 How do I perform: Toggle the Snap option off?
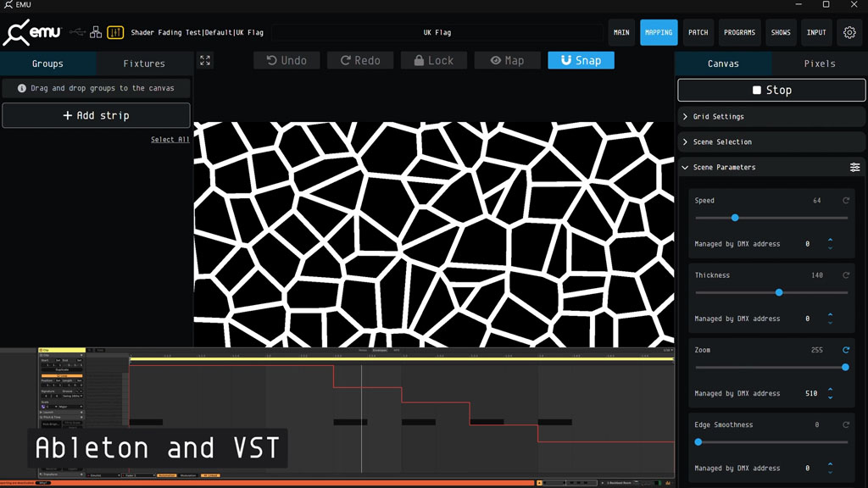click(x=581, y=61)
